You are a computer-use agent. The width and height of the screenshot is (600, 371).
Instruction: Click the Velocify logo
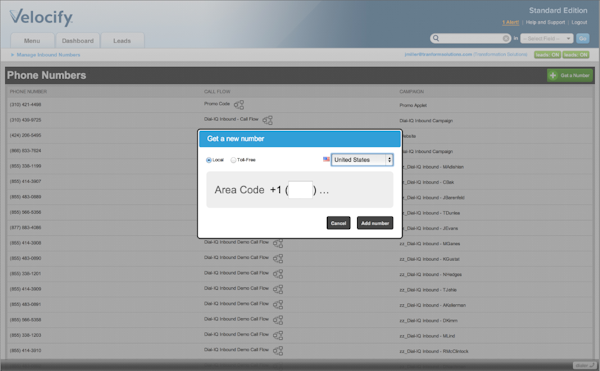[41, 18]
